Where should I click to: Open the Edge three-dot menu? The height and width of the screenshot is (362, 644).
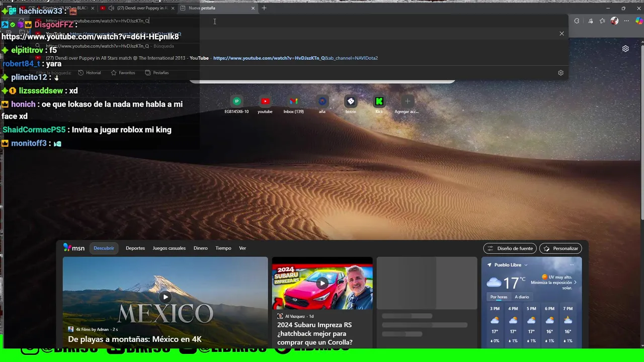626,21
